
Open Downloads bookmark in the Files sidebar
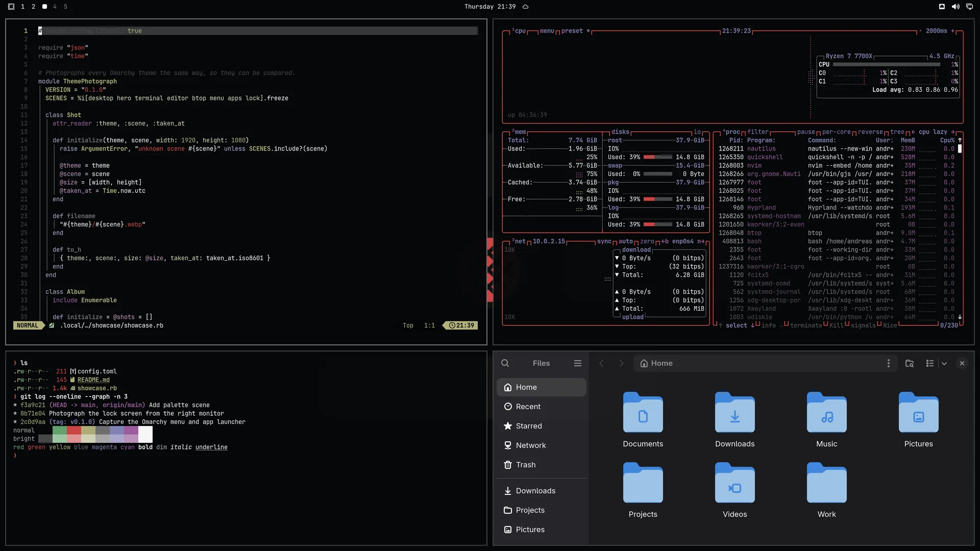click(541, 491)
